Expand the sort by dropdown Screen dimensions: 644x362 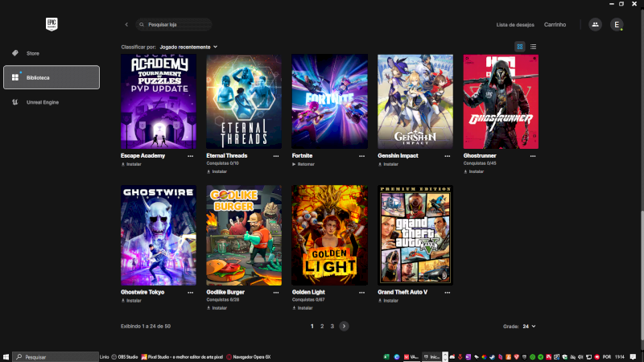pyautogui.click(x=189, y=47)
